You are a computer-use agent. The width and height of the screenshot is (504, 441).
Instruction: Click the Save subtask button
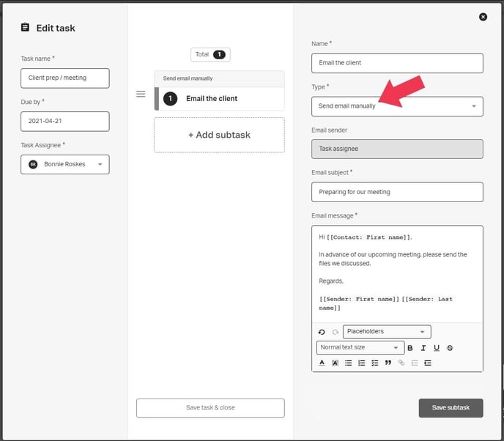pyautogui.click(x=451, y=408)
